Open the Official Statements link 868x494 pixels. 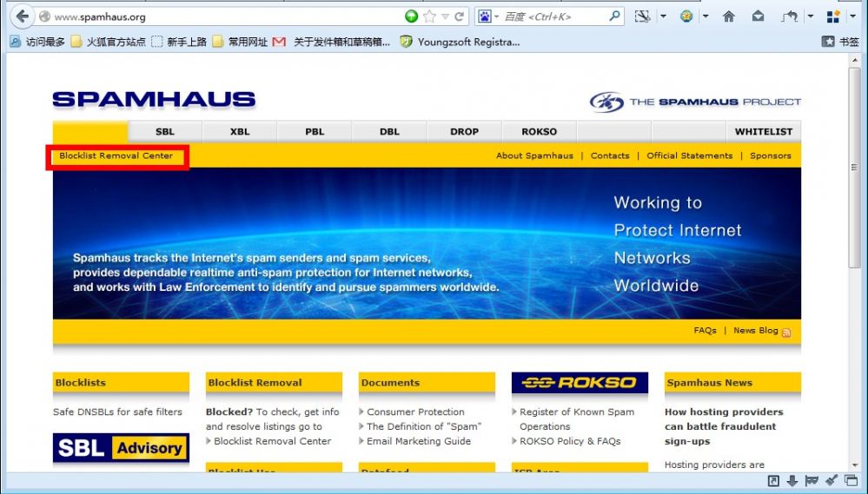[x=690, y=155]
